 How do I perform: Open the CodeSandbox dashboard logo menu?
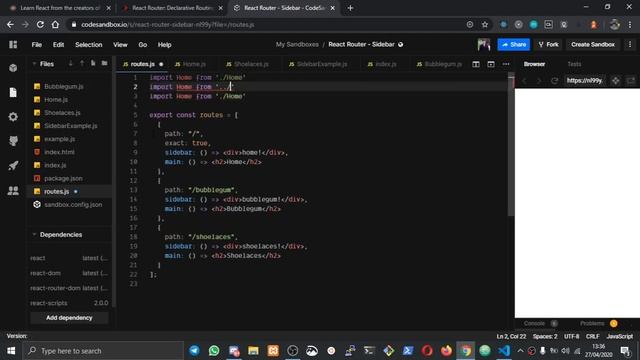13,44
